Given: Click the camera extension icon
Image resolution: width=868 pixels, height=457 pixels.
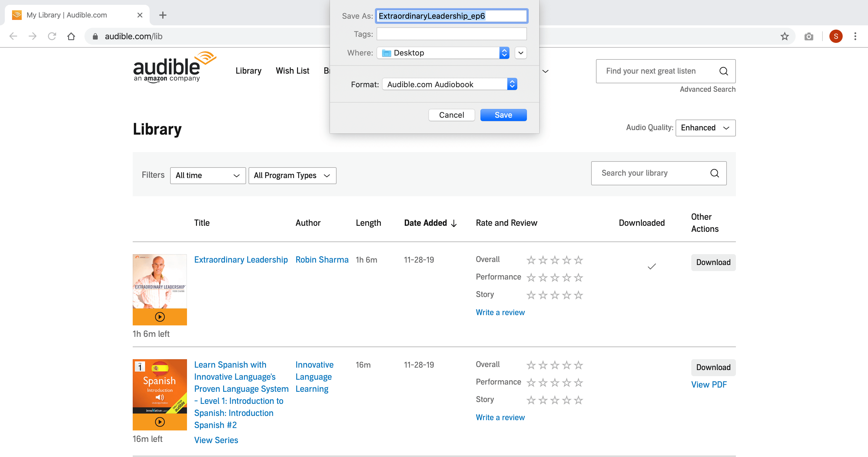Looking at the screenshot, I should pos(809,36).
